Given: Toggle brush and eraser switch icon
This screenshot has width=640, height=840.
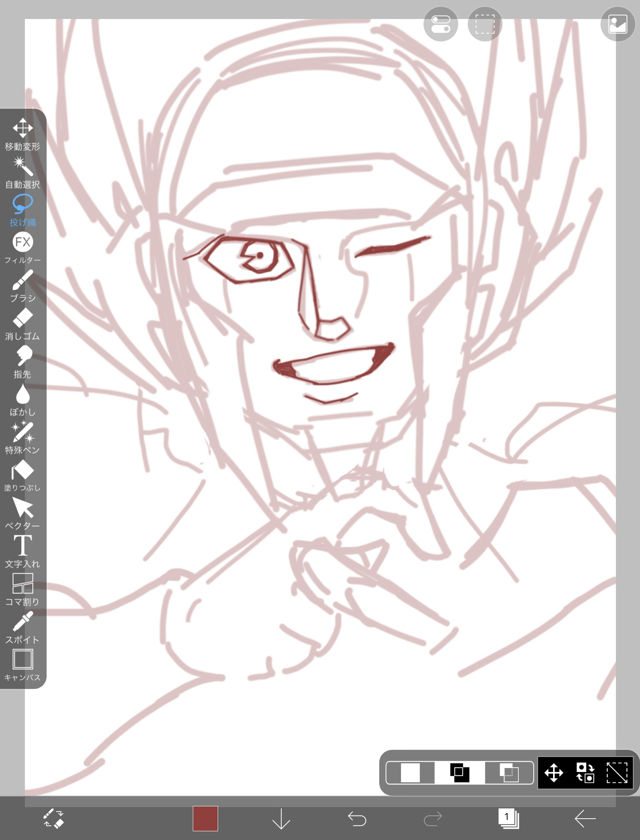Looking at the screenshot, I should tap(53, 818).
